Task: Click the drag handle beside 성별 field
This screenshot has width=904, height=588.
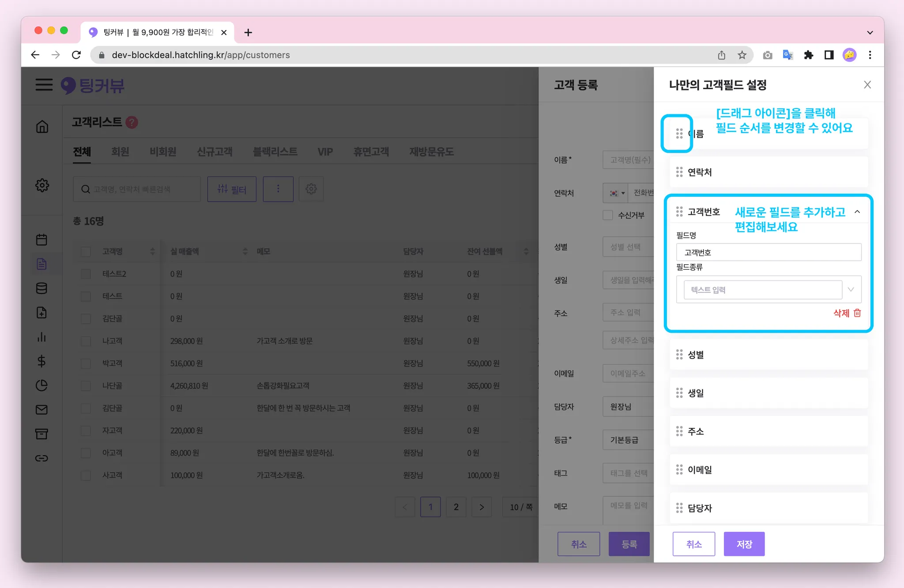Action: [x=679, y=355]
